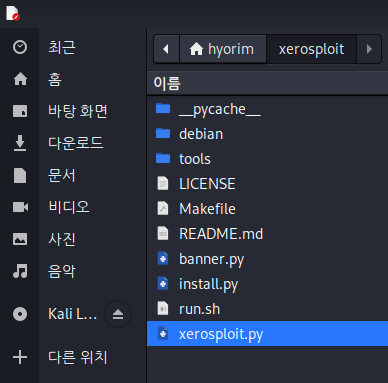The width and height of the screenshot is (388, 383).
Task: Click the Desktop icon beside 바탕 화면
Action: click(20, 111)
